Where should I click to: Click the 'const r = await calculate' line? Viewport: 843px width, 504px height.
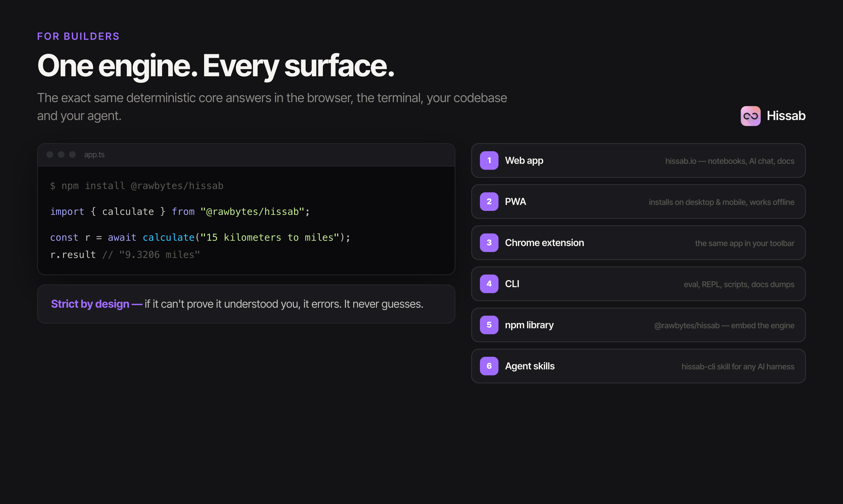[x=200, y=237]
